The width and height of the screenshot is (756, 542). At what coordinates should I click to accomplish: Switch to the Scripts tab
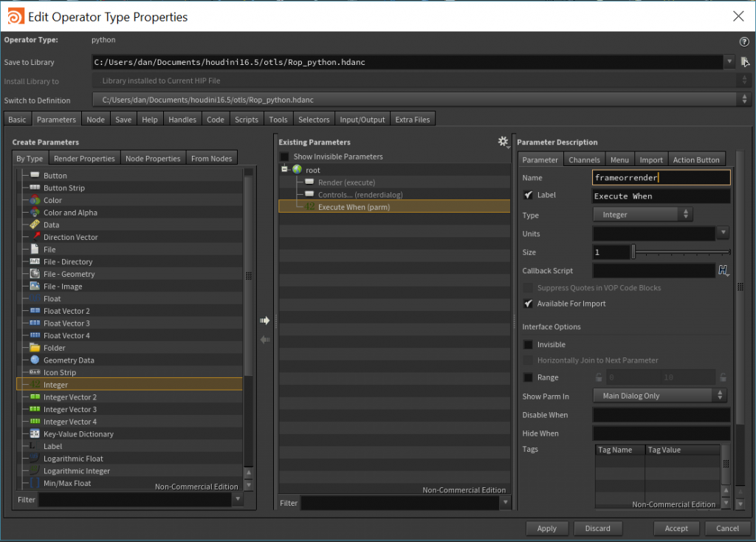pos(246,118)
